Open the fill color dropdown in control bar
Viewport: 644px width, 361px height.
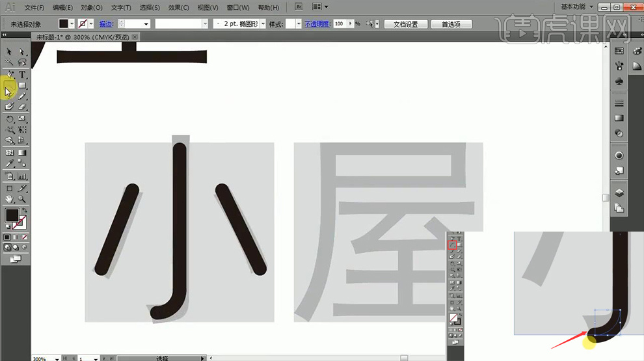point(72,23)
